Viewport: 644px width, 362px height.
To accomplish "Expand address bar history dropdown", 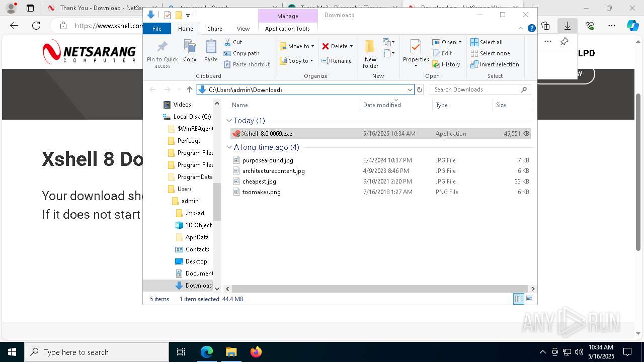I will pyautogui.click(x=410, y=89).
